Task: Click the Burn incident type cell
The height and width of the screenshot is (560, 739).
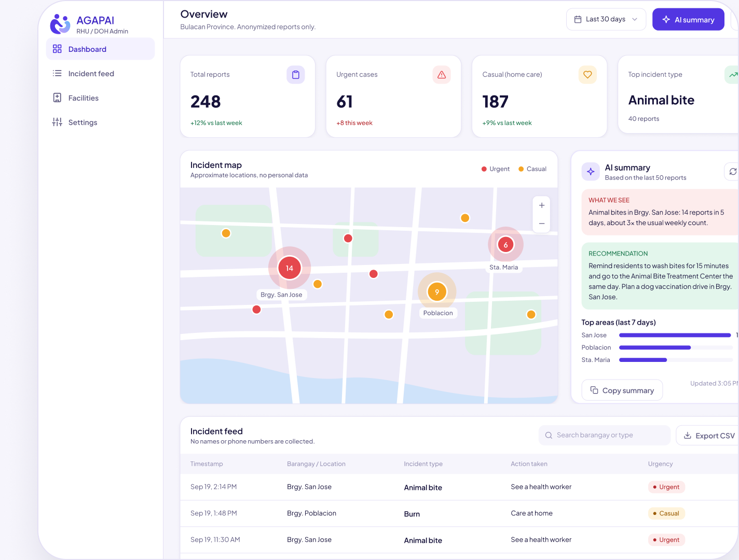Action: pos(412,514)
